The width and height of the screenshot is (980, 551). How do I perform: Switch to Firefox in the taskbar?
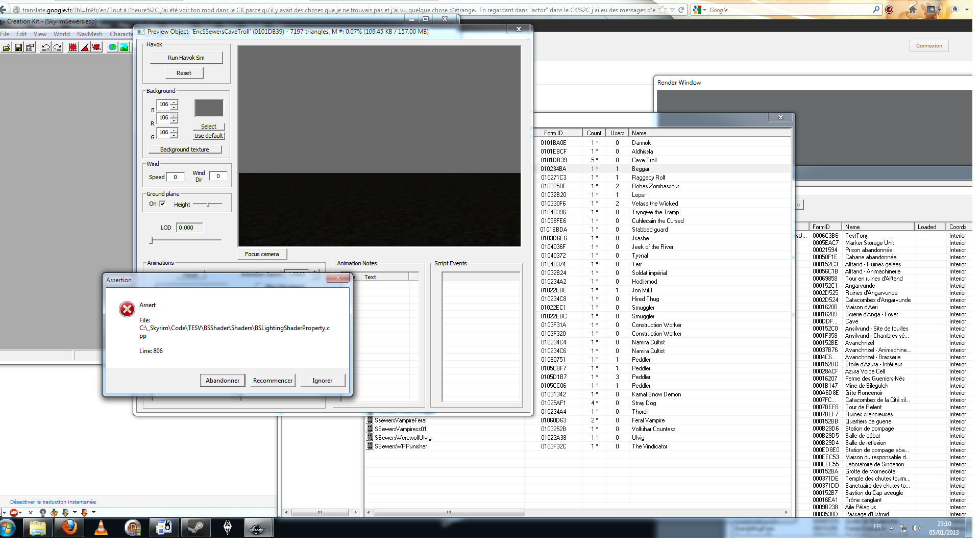69,528
